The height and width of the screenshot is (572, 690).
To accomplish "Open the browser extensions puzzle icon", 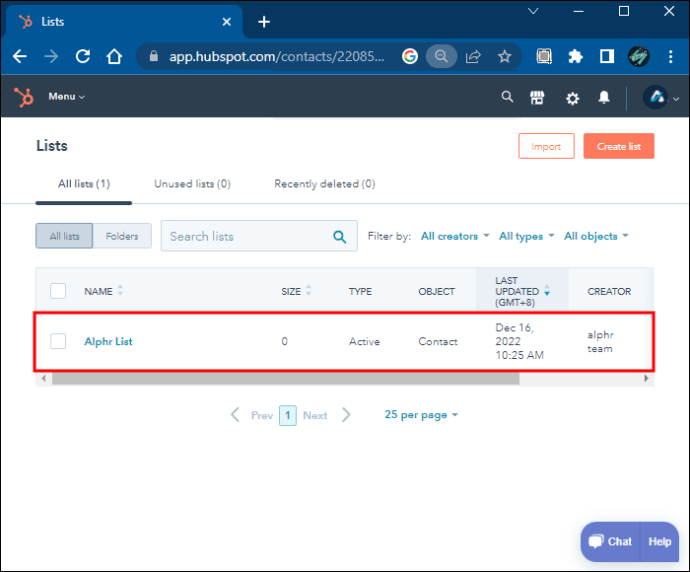I will [x=576, y=57].
